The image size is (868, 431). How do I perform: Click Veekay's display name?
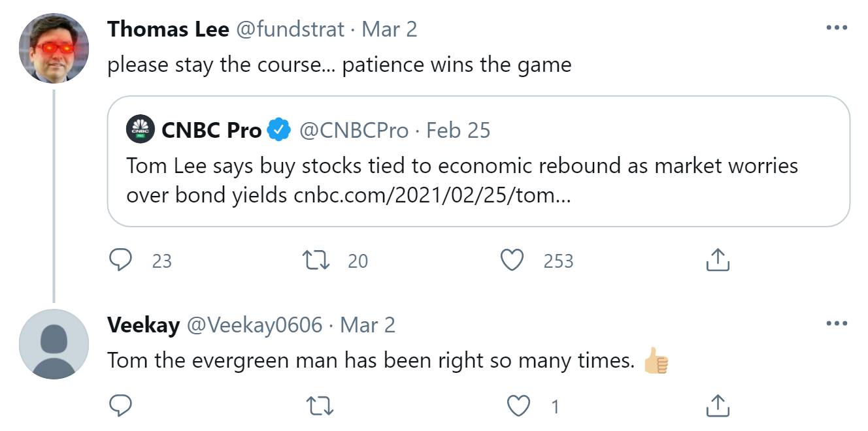(144, 325)
